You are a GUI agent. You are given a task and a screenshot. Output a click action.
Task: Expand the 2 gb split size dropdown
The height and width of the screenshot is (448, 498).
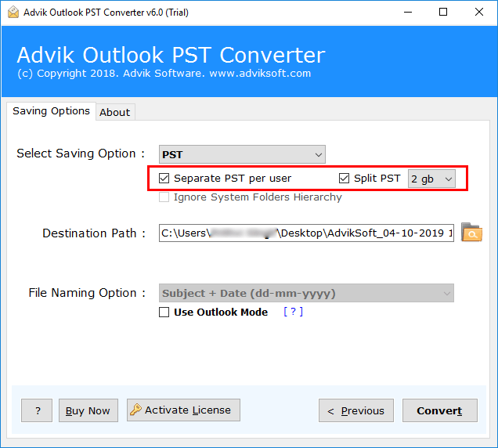(x=431, y=179)
